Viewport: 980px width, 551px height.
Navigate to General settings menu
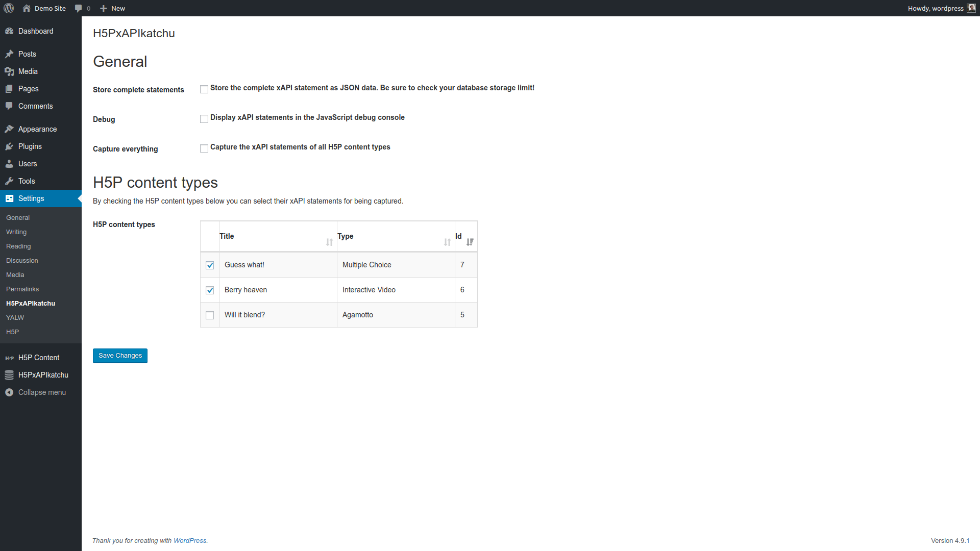point(17,217)
